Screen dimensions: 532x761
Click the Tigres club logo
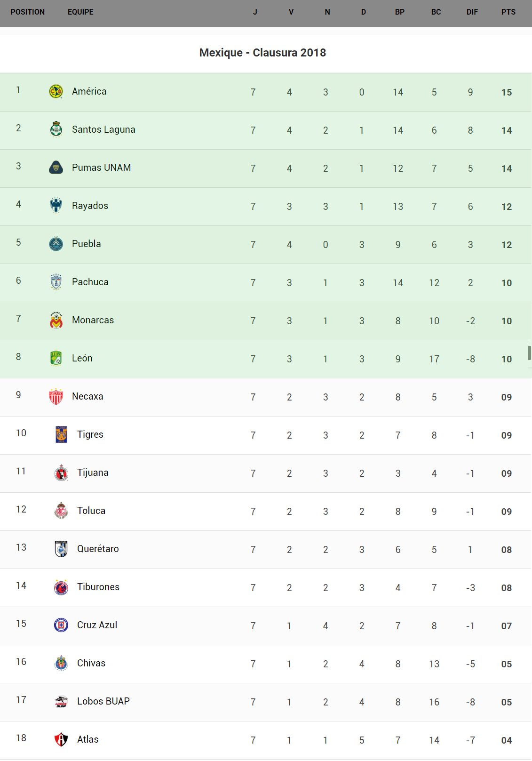point(61,434)
